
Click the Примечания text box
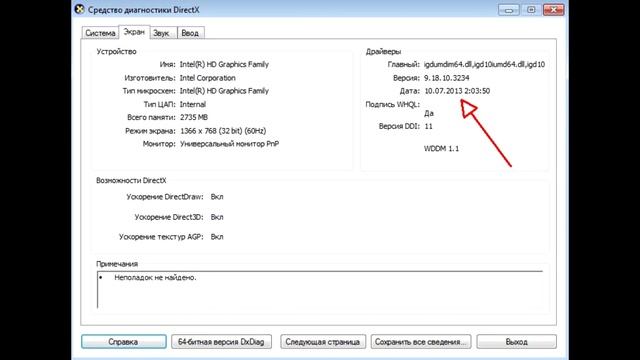coord(320,290)
